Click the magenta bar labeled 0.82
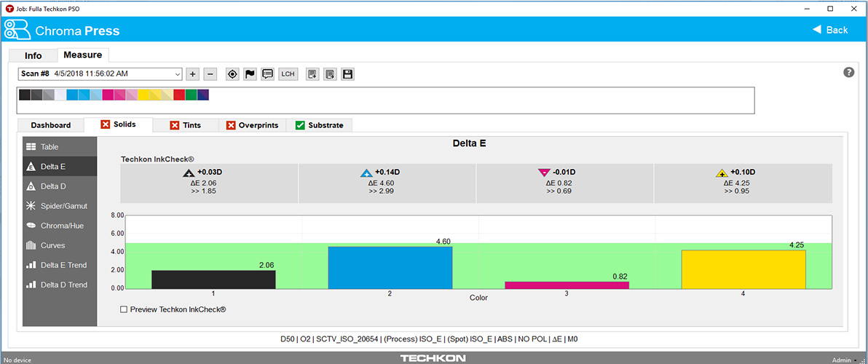This screenshot has height=364, width=868. tap(567, 285)
